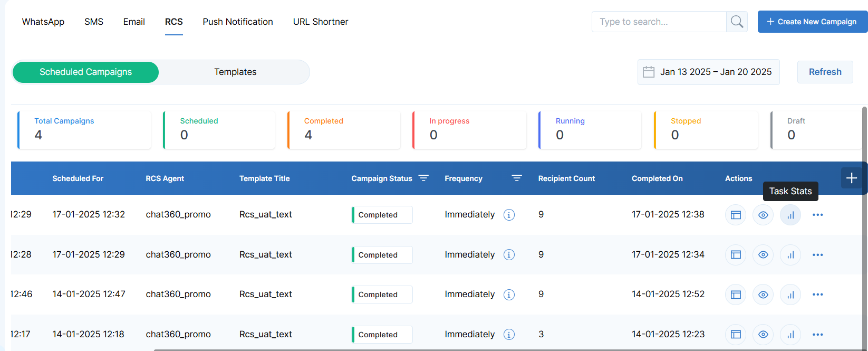Click RCS Agent column header

(x=165, y=178)
